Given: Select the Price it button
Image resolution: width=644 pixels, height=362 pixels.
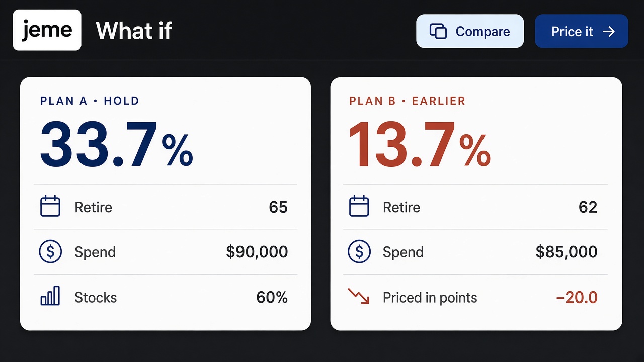Looking at the screenshot, I should pos(582,31).
